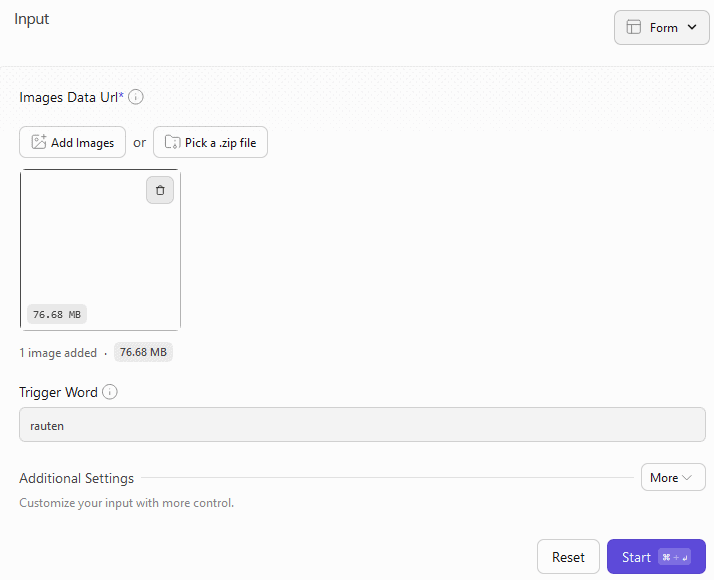714x580 pixels.
Task: Delete uploaded image with trash icon
Action: pyautogui.click(x=160, y=190)
